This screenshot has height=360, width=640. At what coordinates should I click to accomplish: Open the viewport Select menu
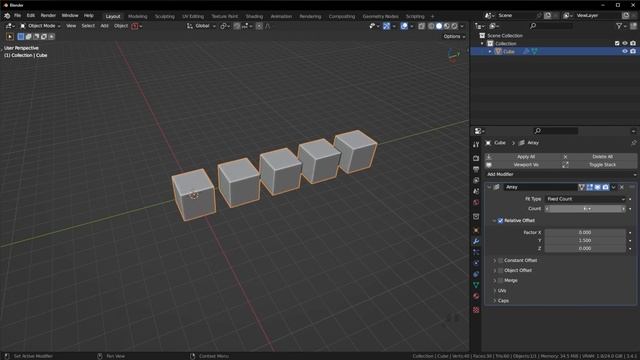coord(88,26)
